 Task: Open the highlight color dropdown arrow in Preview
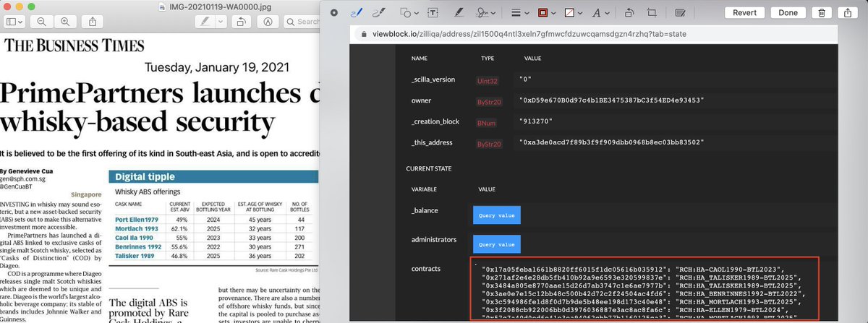point(222,22)
